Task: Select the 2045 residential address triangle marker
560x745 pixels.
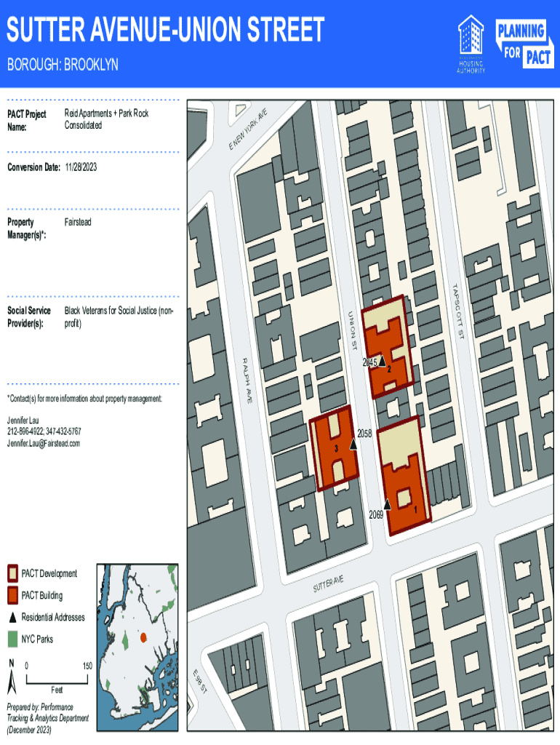Action: pyautogui.click(x=383, y=360)
